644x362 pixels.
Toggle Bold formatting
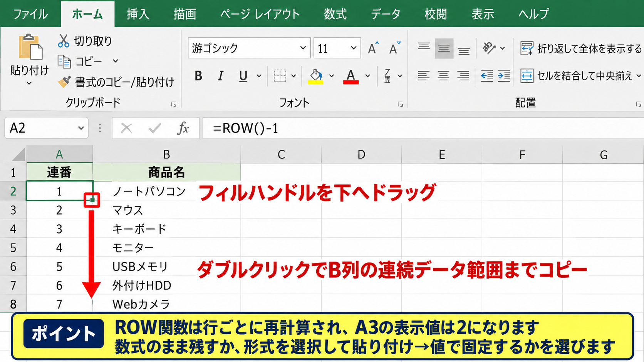click(198, 76)
